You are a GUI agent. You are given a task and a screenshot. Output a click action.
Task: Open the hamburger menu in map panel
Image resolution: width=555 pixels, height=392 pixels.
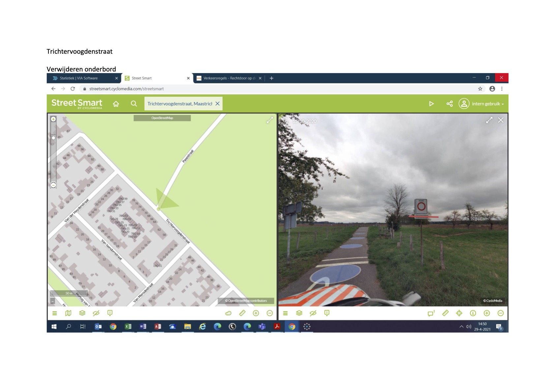point(55,313)
